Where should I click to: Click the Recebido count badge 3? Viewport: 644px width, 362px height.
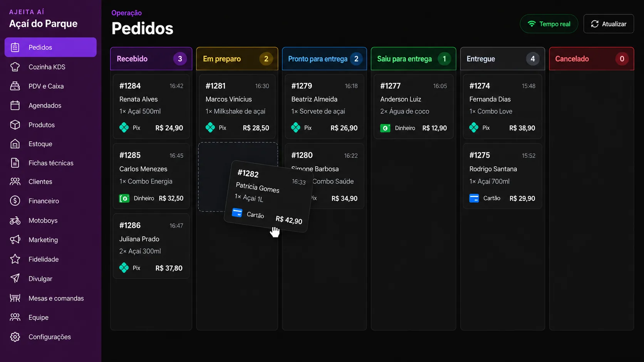(x=180, y=59)
